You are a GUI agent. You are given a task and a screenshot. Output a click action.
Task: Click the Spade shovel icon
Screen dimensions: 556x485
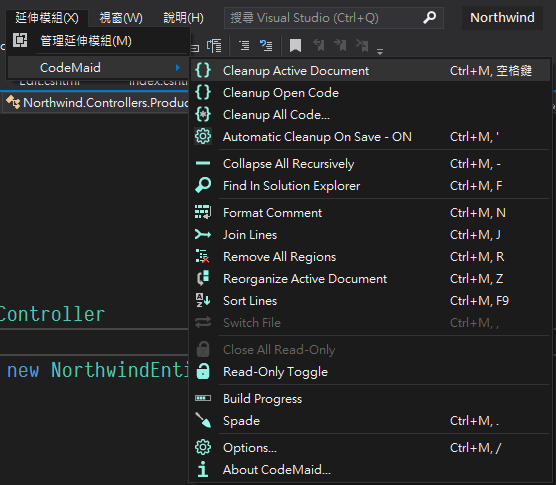tap(203, 420)
